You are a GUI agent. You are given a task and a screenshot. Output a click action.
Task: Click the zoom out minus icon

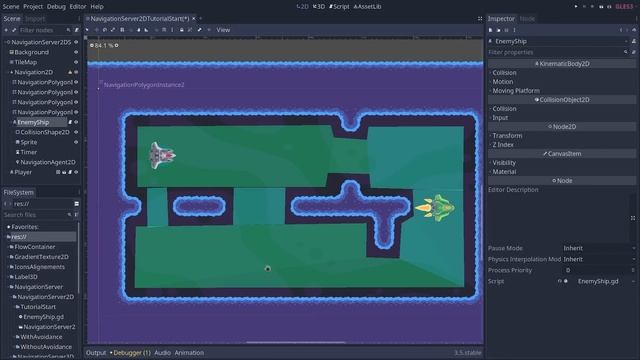[x=92, y=45]
